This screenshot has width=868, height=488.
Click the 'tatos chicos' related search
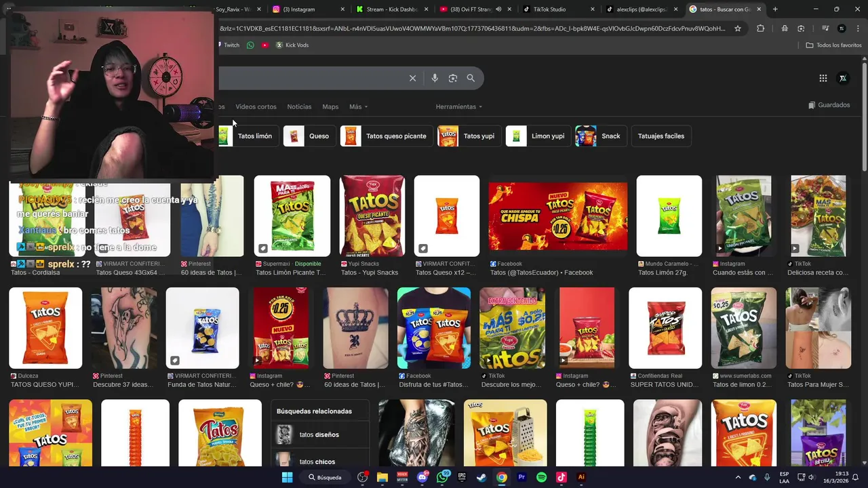[320, 460]
